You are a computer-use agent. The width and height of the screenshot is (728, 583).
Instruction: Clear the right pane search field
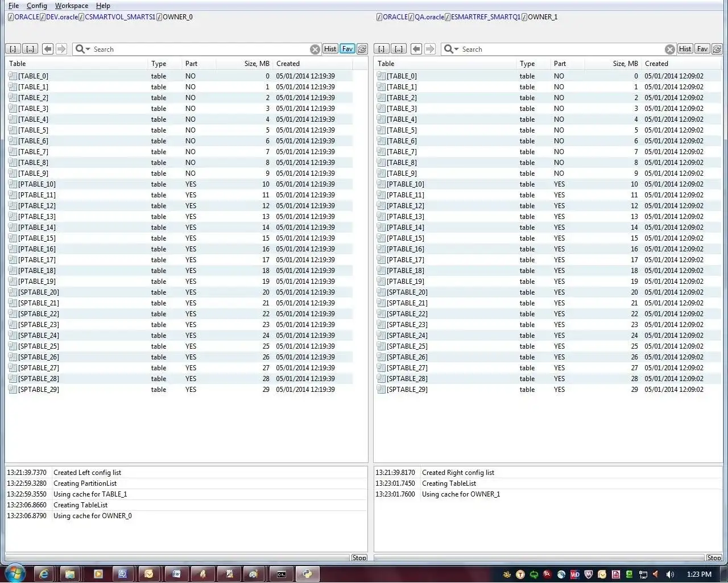670,49
